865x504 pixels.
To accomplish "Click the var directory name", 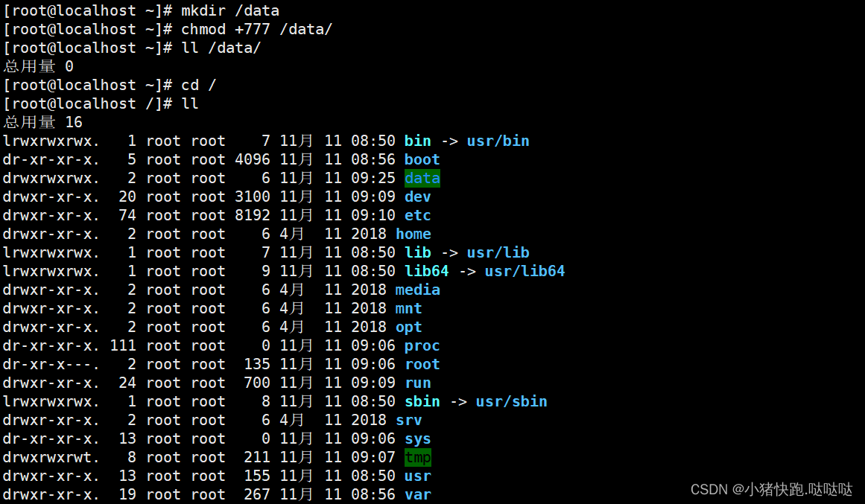I will 417,495.
